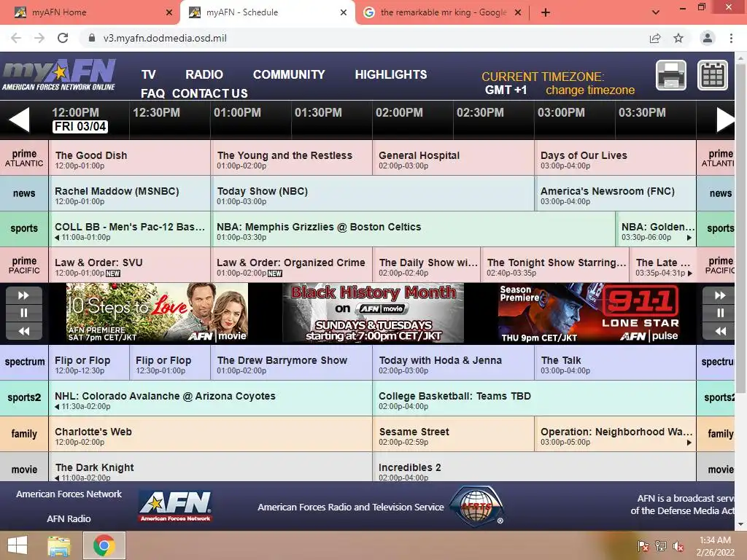The width and height of the screenshot is (747, 560).
Task: Open 9-1-1 Lone Star banner
Action: [x=589, y=313]
